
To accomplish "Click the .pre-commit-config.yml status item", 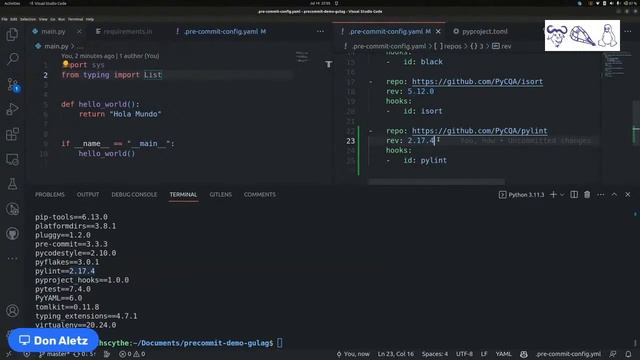I will [x=568, y=354].
